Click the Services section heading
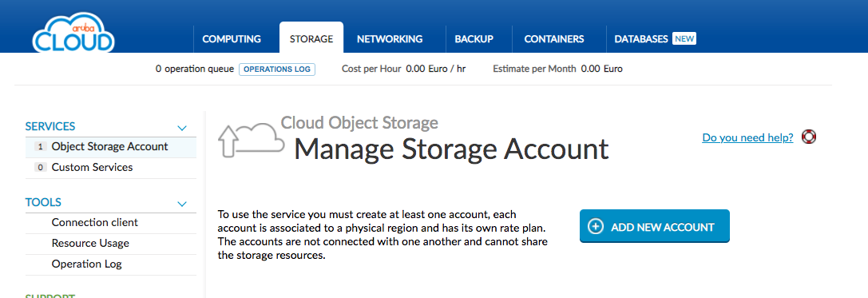Image resolution: width=868 pixels, height=298 pixels. [50, 126]
